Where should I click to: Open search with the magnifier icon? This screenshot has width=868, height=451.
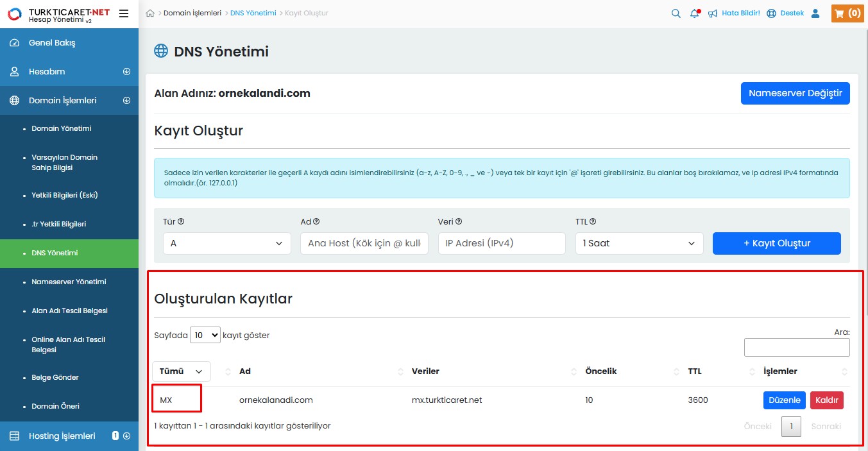[x=676, y=13]
